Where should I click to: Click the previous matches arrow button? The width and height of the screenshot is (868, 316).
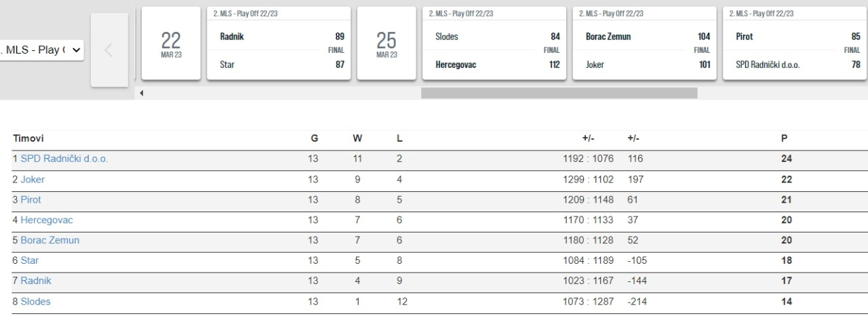[109, 51]
